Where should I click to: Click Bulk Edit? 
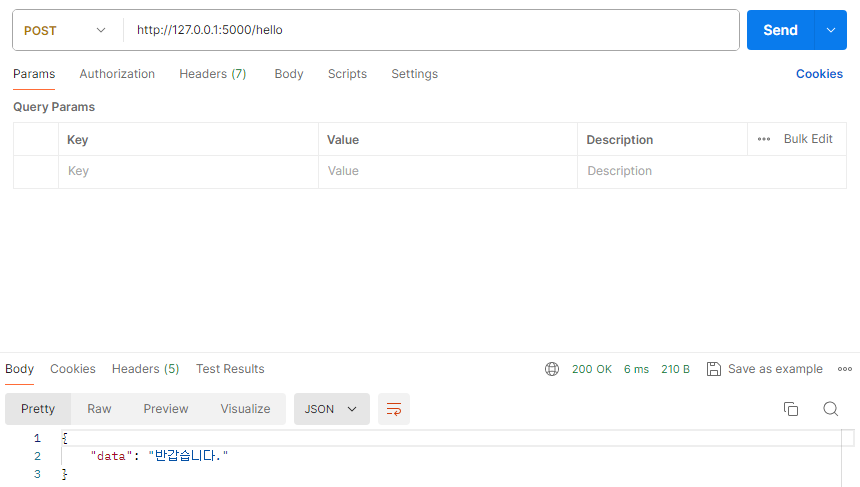(808, 139)
